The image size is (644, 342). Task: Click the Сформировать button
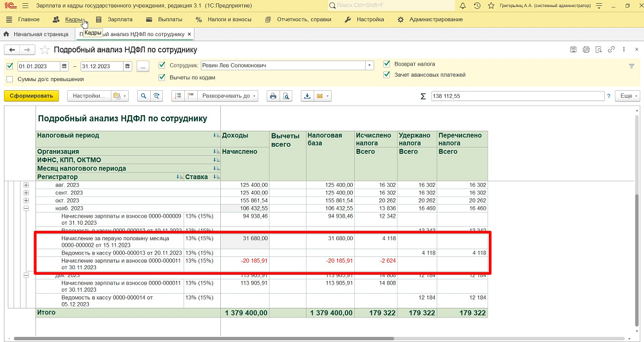click(x=31, y=96)
